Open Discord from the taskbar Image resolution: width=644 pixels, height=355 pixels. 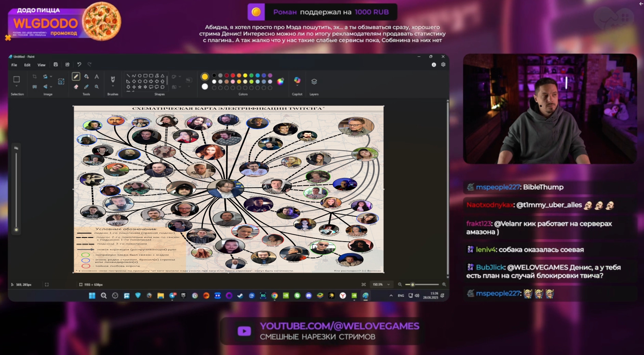pyautogui.click(x=308, y=296)
